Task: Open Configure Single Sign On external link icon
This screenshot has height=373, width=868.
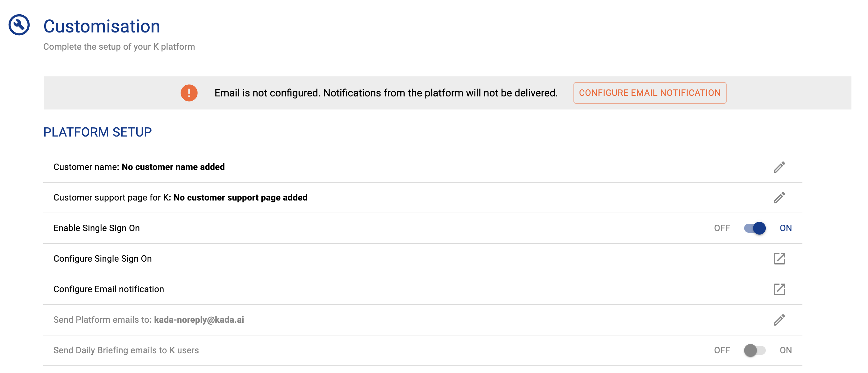Action: pos(779,258)
